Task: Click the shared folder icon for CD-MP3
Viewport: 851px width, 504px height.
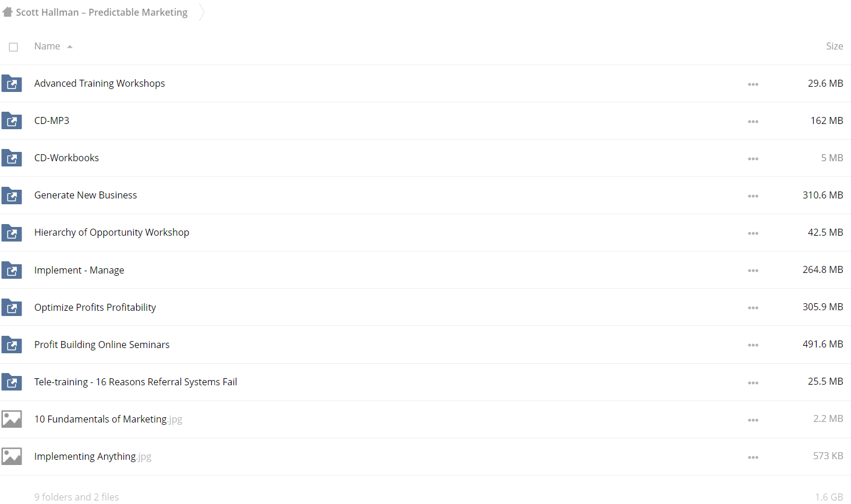Action: point(12,121)
